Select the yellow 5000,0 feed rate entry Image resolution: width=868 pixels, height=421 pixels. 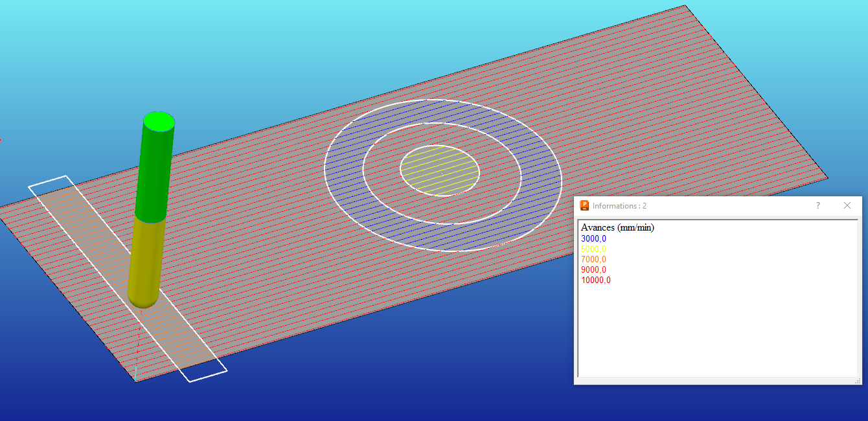point(593,249)
